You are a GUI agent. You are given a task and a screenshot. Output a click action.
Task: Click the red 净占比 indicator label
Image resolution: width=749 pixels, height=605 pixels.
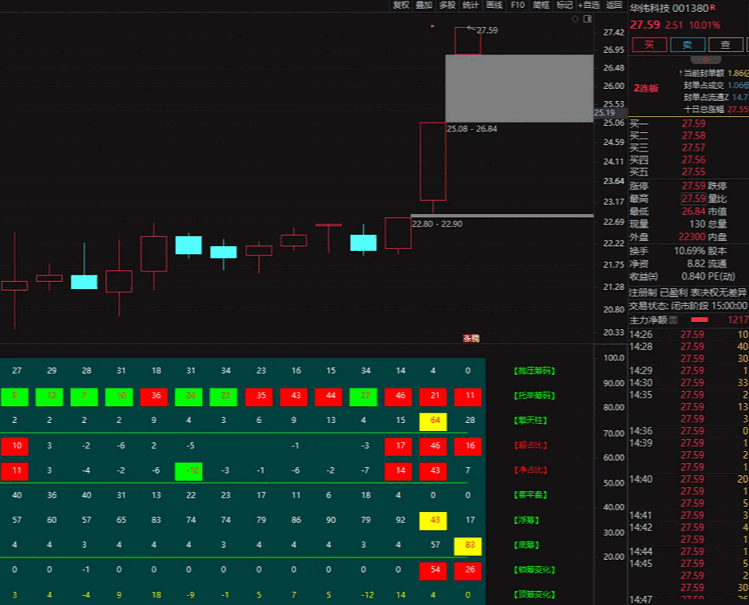pyautogui.click(x=530, y=470)
